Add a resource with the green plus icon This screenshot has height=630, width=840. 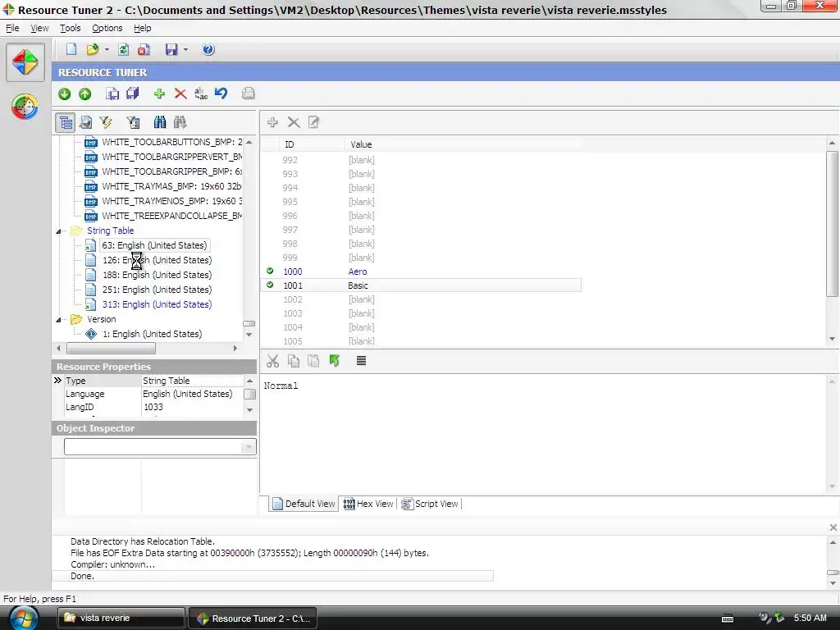point(159,94)
